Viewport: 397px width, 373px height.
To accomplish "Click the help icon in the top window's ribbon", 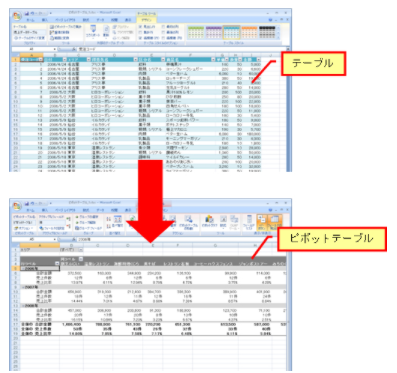I will point(271,20).
